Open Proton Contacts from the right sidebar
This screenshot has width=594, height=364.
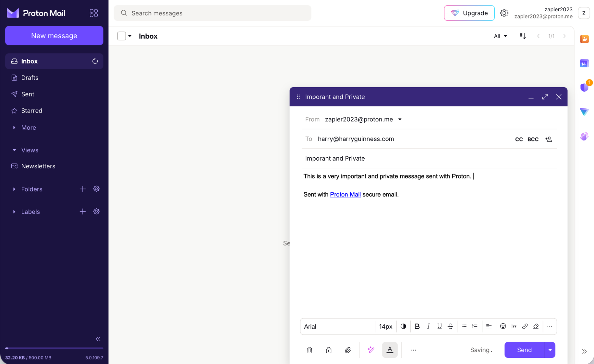pos(584,39)
